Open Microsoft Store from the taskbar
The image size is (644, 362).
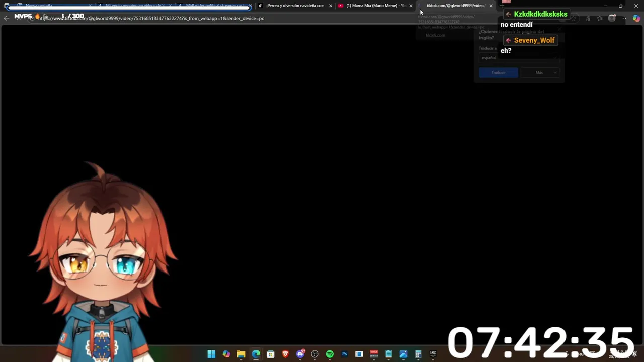(271, 354)
